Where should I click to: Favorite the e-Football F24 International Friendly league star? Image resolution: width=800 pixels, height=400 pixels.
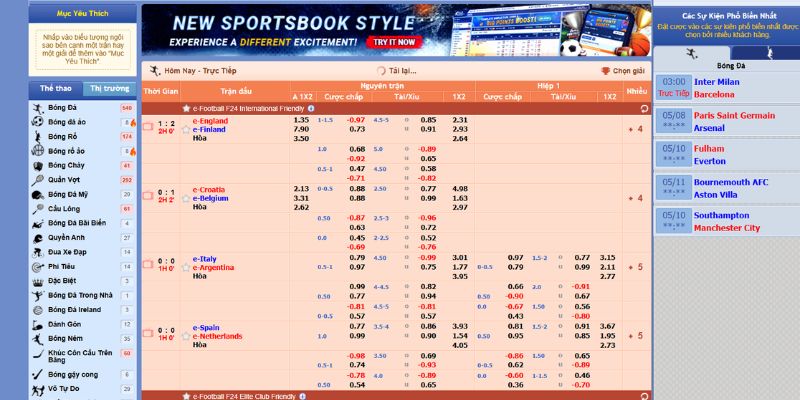pyautogui.click(x=186, y=109)
